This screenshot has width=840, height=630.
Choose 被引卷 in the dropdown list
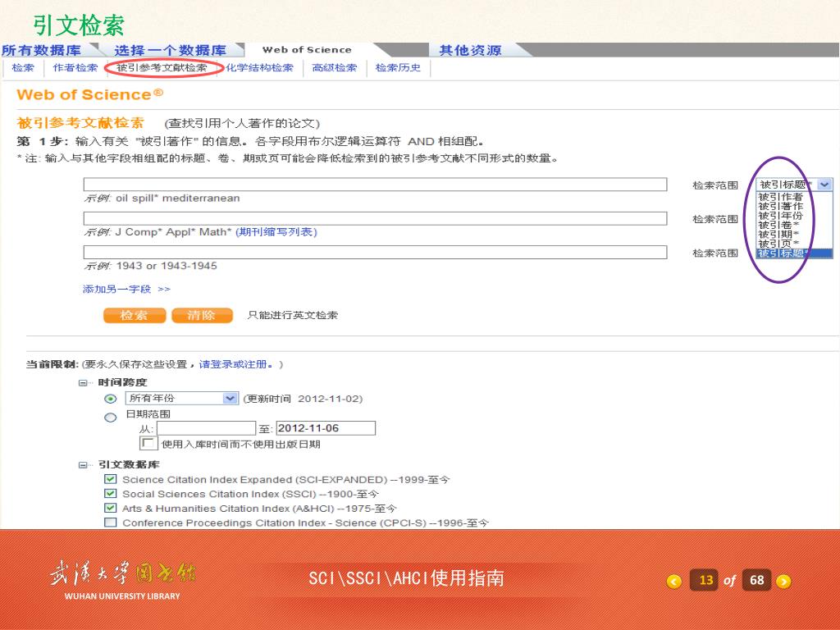coord(778,225)
